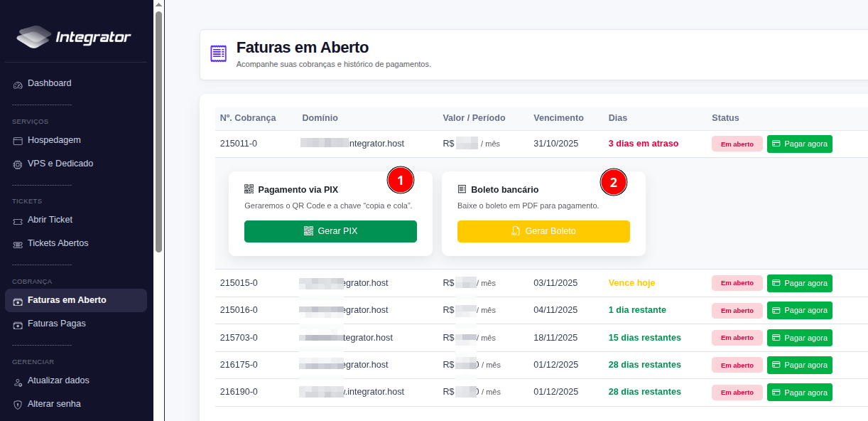
Task: Click the sidebar vertical scrollbar
Action: coord(159,128)
